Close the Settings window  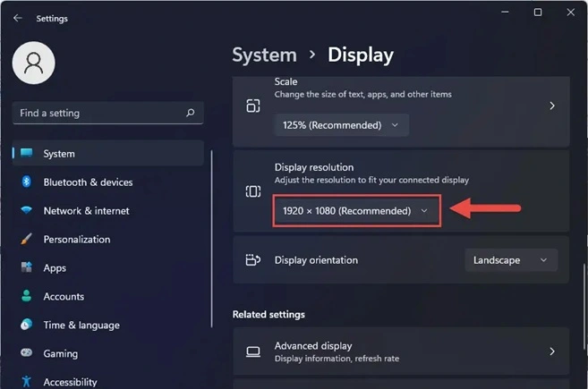point(570,13)
